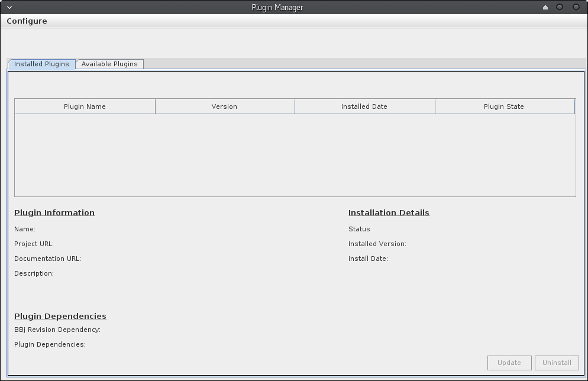Select the Installed Plugins tab
Image resolution: width=588 pixels, height=381 pixels.
41,64
